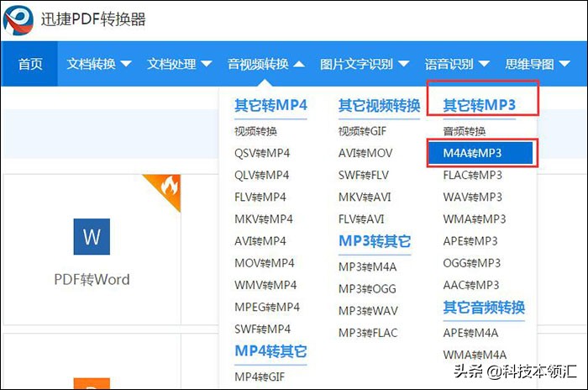Expand the 语音识别 dropdown arrow

[x=484, y=64]
